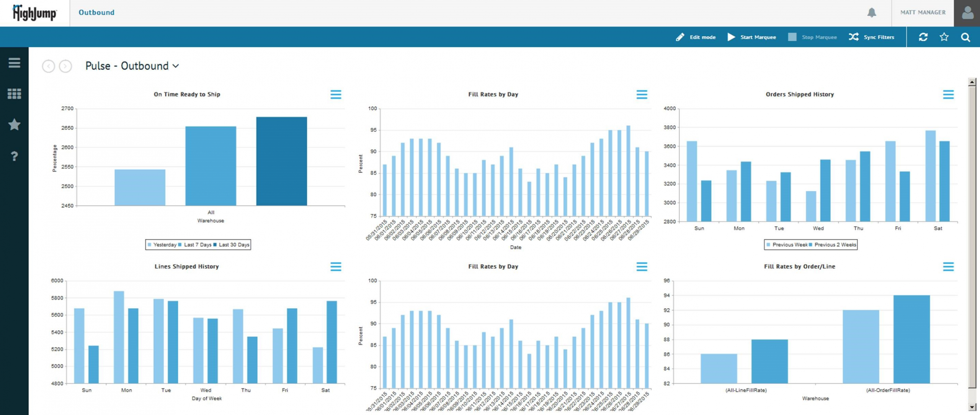This screenshot has height=415, width=980.
Task: Click the refresh icon in toolbar
Action: click(x=923, y=37)
